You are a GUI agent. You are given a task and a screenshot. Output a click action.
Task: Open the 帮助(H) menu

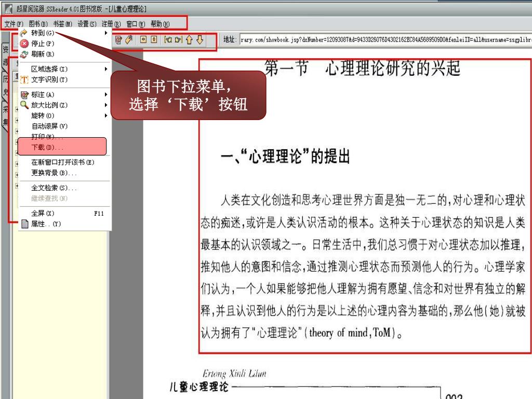click(160, 24)
